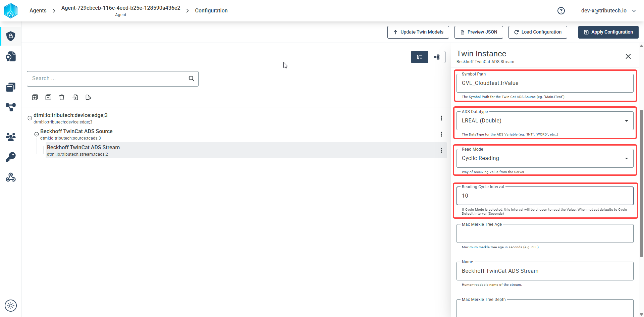
Task: Click the Max Merkle Tree Depth field
Action: tap(545, 308)
